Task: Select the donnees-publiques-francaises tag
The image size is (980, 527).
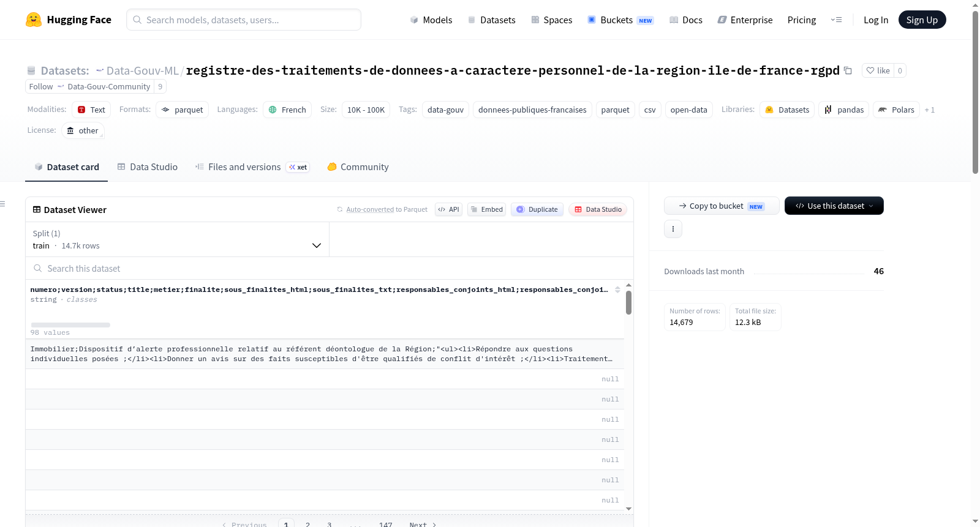Action: [532, 110]
